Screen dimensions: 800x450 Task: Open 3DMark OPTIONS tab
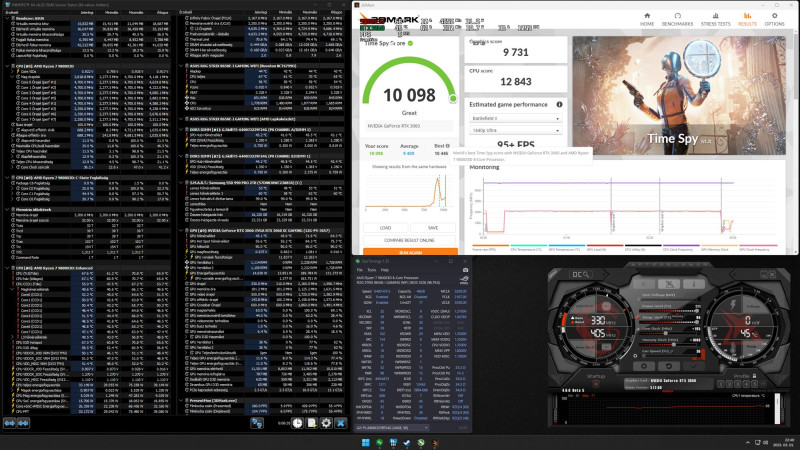[x=774, y=19]
